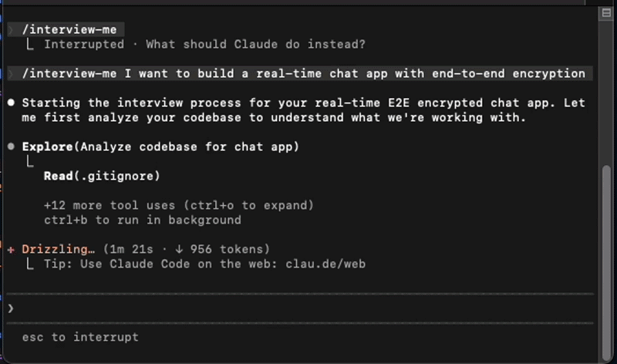Screen dimensions: 617x364
Task: Expand the '+12 more tool uses' line
Action: coord(179,205)
